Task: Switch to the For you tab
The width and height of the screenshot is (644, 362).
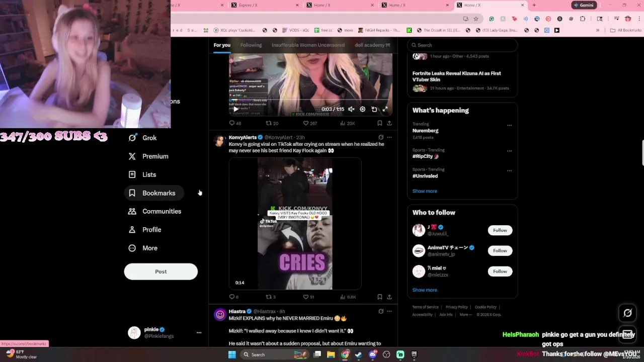Action: tap(222, 45)
